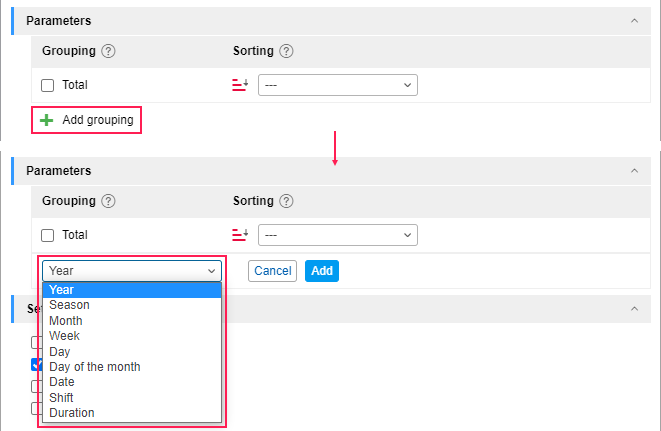Screen dimensions: 661x431
Task: Toggle sort direction icon in lower panel
Action: pyautogui.click(x=240, y=235)
